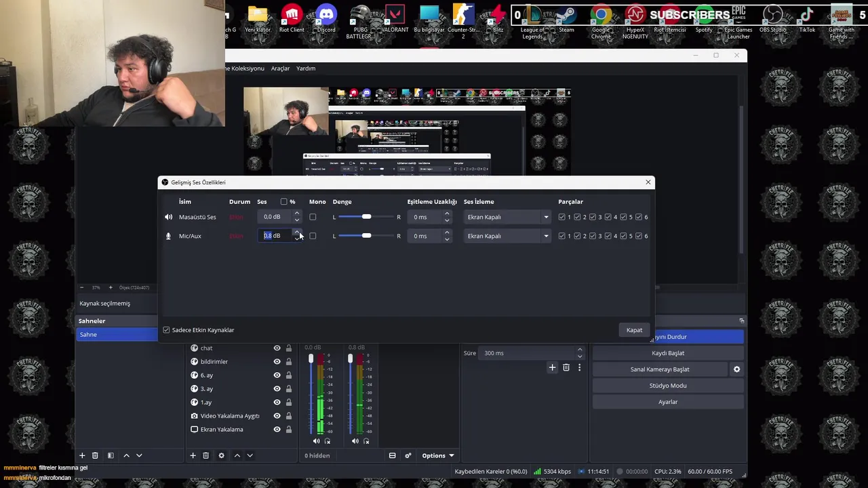Mute first mixer channel speaker icon
Image resolution: width=868 pixels, height=488 pixels.
tap(316, 441)
